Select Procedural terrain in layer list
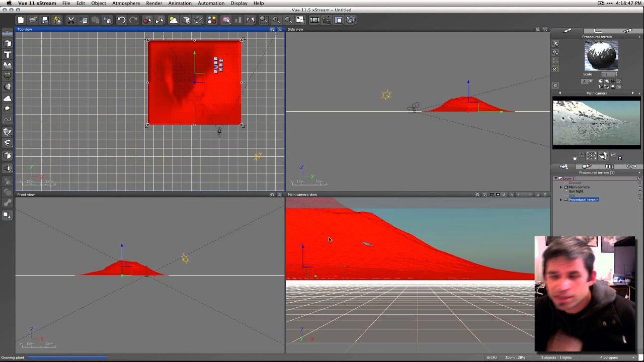644x362 pixels. (x=583, y=200)
